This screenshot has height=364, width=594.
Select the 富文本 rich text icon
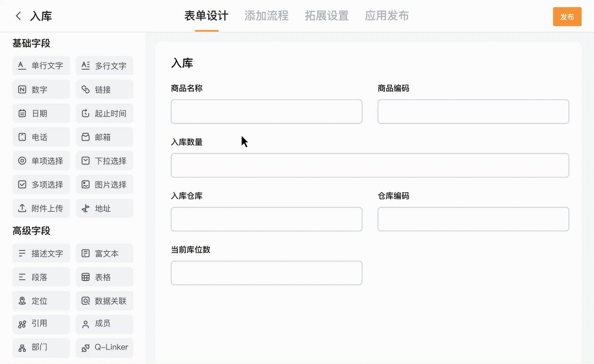(x=85, y=253)
